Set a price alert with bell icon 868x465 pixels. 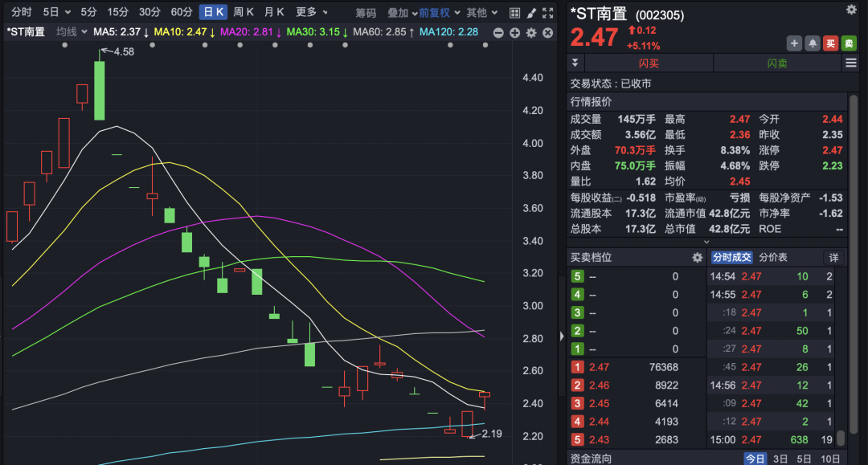click(813, 43)
